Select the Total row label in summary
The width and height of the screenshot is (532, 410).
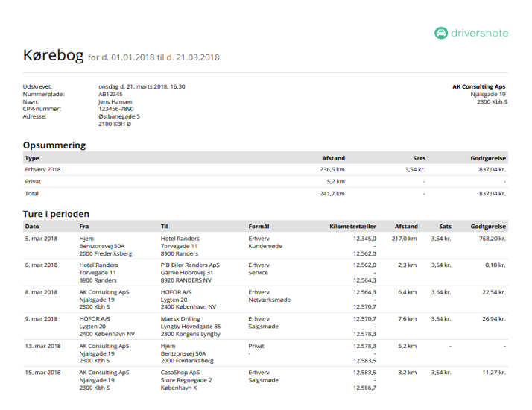pyautogui.click(x=31, y=194)
